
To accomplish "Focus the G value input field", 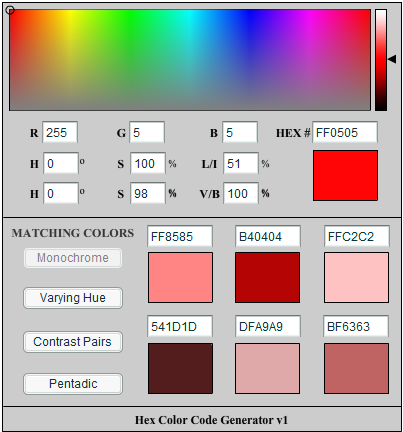I will [147, 132].
